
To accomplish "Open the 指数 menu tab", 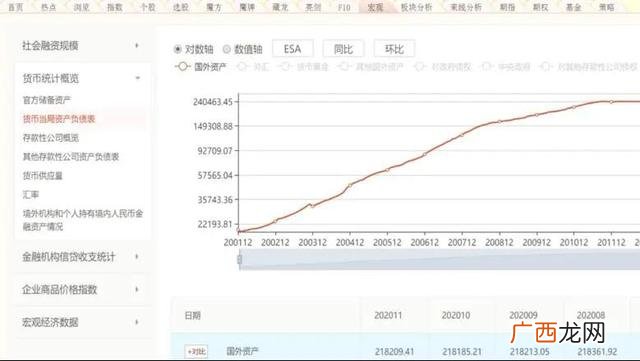I will pos(115,7).
